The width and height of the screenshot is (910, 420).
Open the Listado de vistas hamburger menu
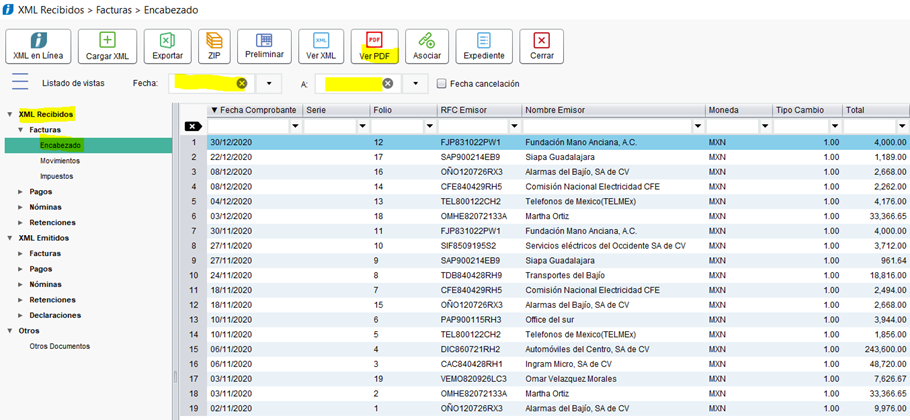tap(20, 83)
